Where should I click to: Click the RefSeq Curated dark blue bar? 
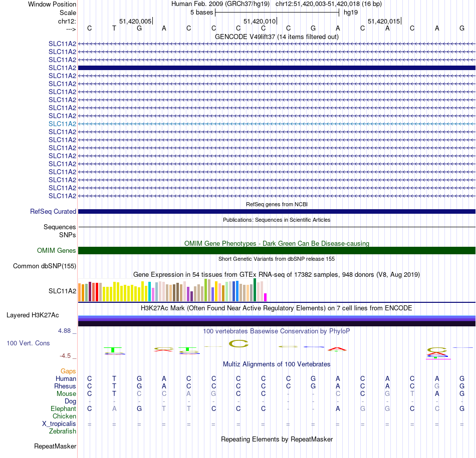tap(277, 211)
